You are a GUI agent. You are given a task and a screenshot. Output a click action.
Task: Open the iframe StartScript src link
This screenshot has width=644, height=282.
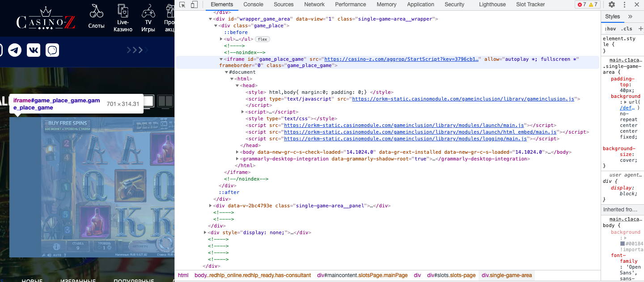pos(402,59)
